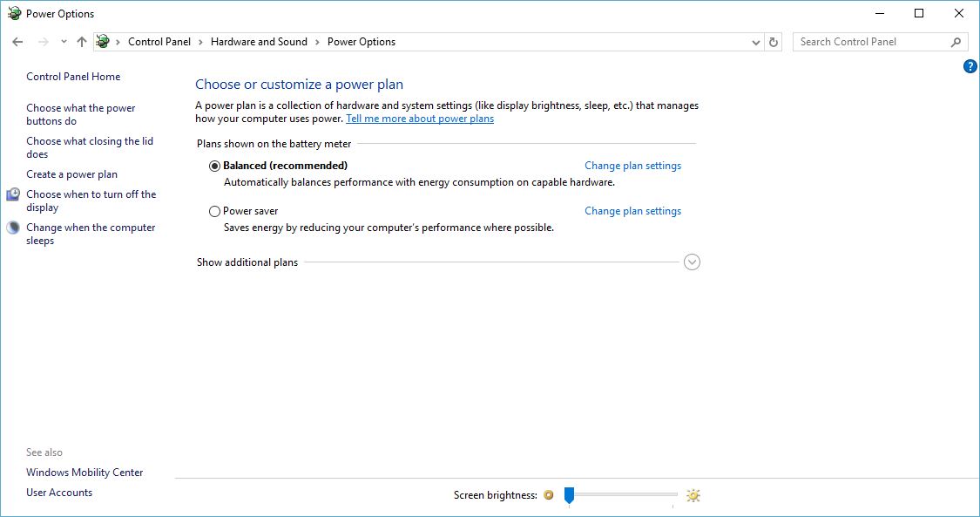
Task: Click the back navigation arrow
Action: 17,42
